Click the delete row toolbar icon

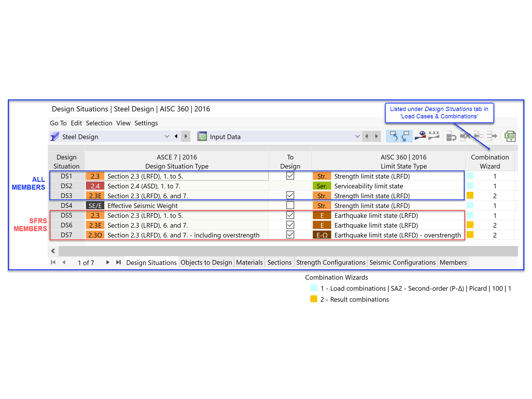tap(465, 136)
